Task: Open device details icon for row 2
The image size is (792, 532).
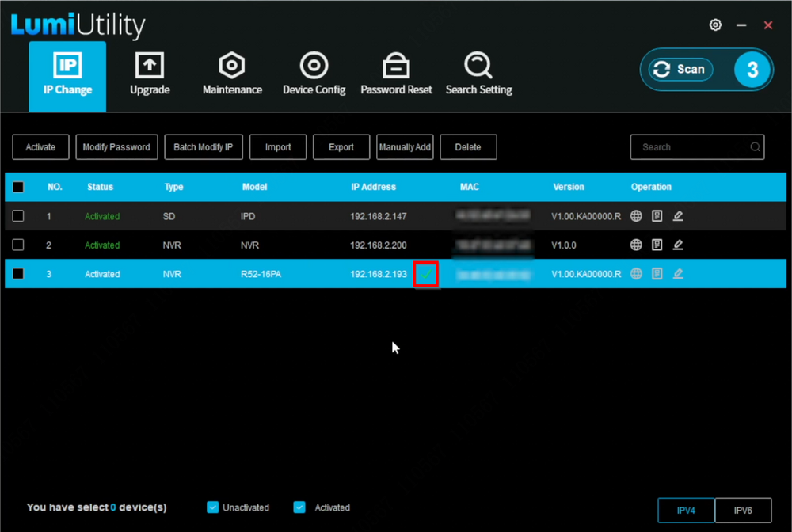Action: click(657, 245)
